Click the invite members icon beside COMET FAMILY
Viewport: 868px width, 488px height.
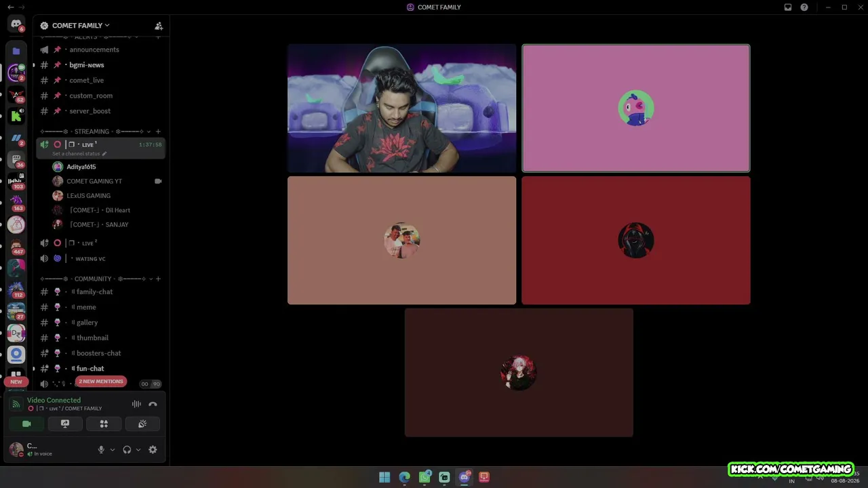[159, 26]
